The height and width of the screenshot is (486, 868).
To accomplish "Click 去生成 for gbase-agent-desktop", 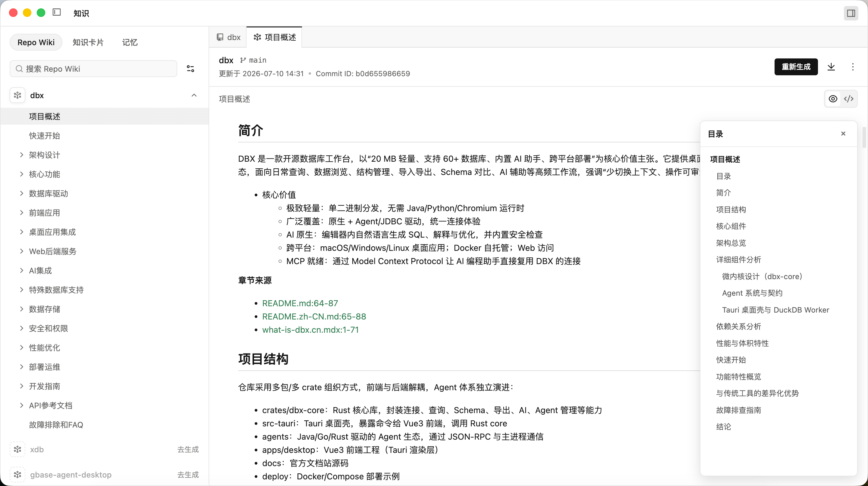I will pos(188,475).
